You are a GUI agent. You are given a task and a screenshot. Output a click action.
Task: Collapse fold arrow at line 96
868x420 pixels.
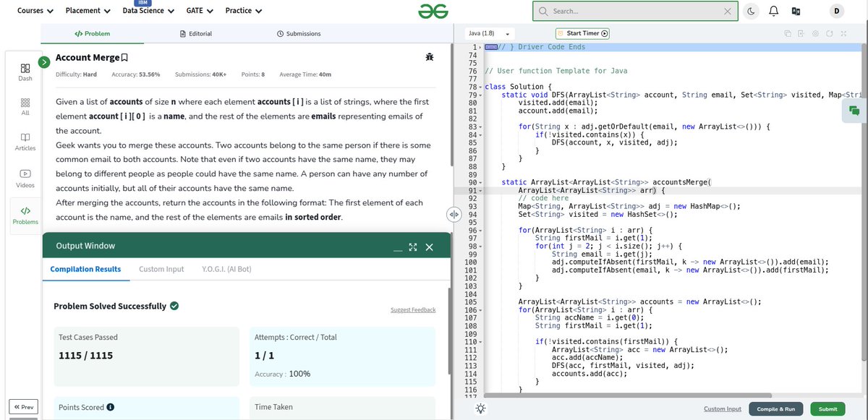click(x=480, y=230)
